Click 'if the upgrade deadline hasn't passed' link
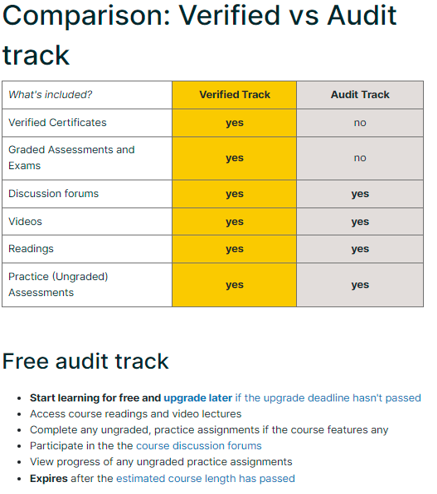The width and height of the screenshot is (437, 494). (x=328, y=398)
